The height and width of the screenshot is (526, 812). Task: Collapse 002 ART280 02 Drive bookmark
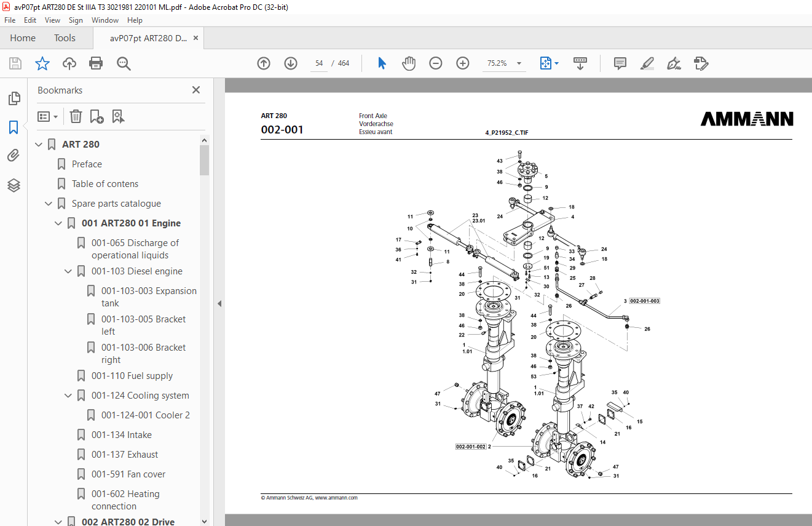click(x=58, y=522)
